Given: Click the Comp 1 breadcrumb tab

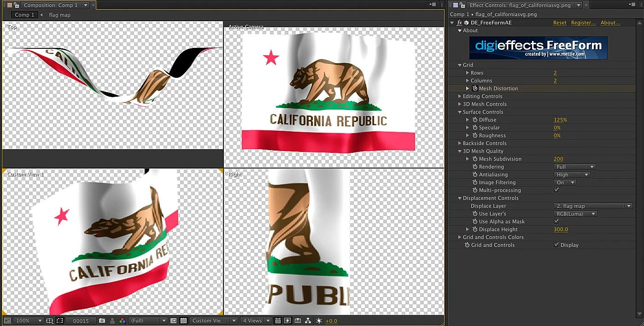Looking at the screenshot, I should (24, 15).
